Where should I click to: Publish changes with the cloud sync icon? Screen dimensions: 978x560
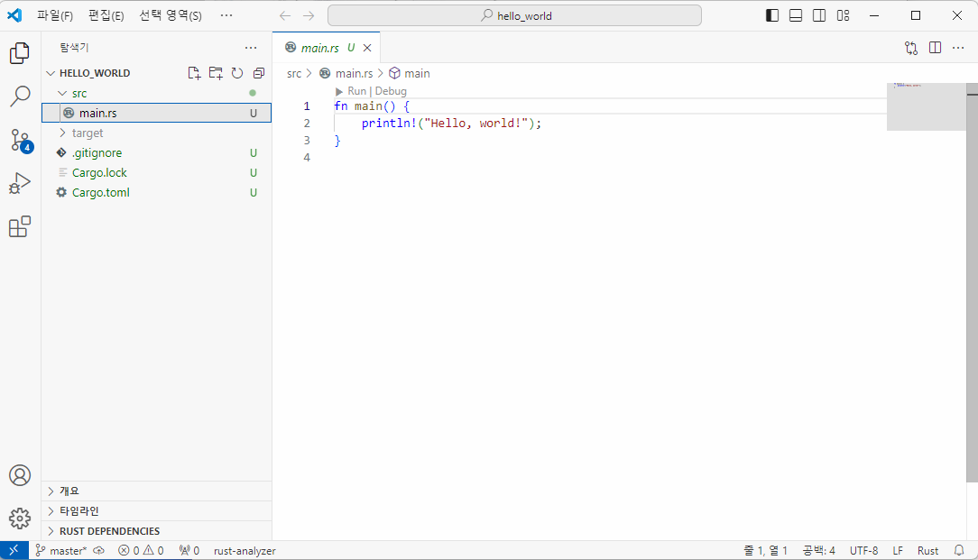tap(99, 551)
